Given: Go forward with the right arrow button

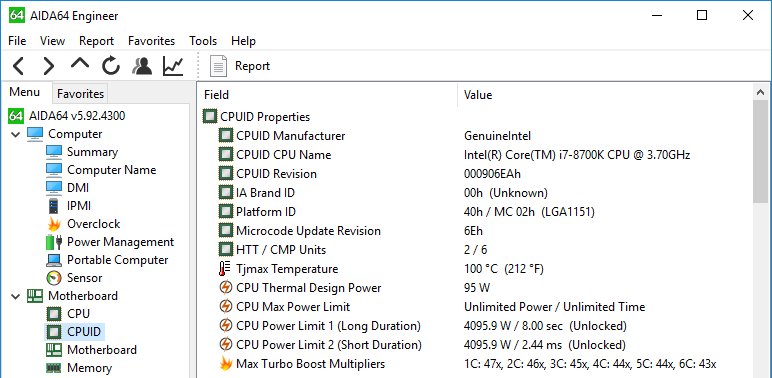Looking at the screenshot, I should 49,65.
